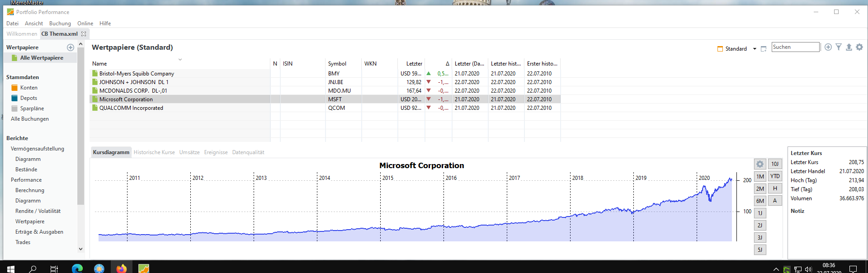Open Trades in sidebar
The height and width of the screenshot is (273, 868).
(x=23, y=242)
